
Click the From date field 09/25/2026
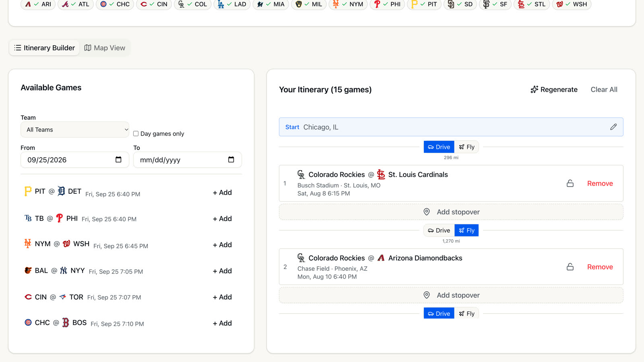click(75, 160)
